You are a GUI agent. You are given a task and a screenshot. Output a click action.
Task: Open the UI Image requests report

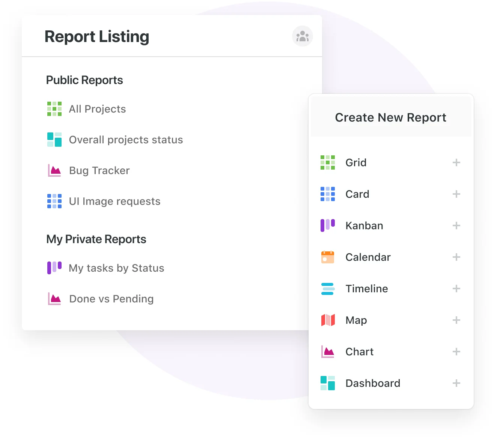(115, 201)
